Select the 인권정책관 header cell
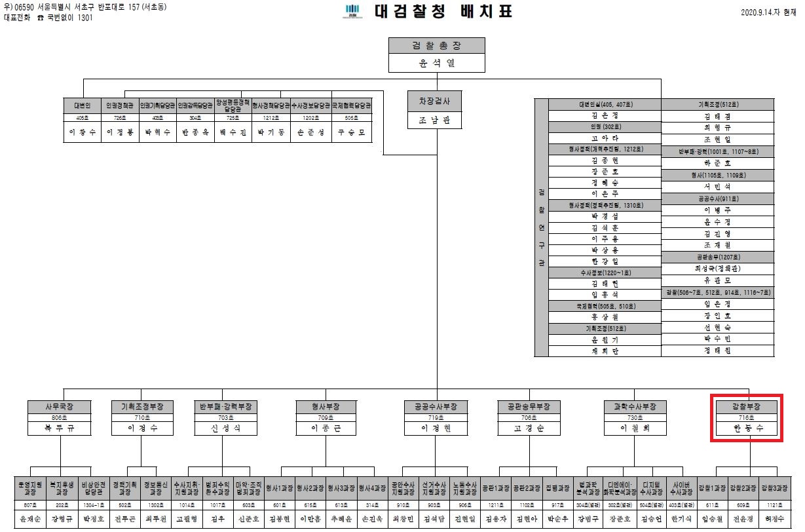Screen dimensions: 805x532 [120, 105]
